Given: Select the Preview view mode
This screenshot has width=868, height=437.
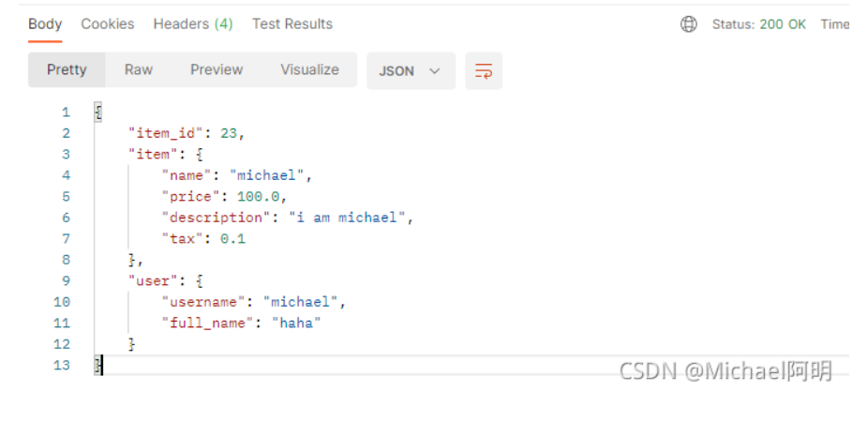Looking at the screenshot, I should tap(217, 69).
